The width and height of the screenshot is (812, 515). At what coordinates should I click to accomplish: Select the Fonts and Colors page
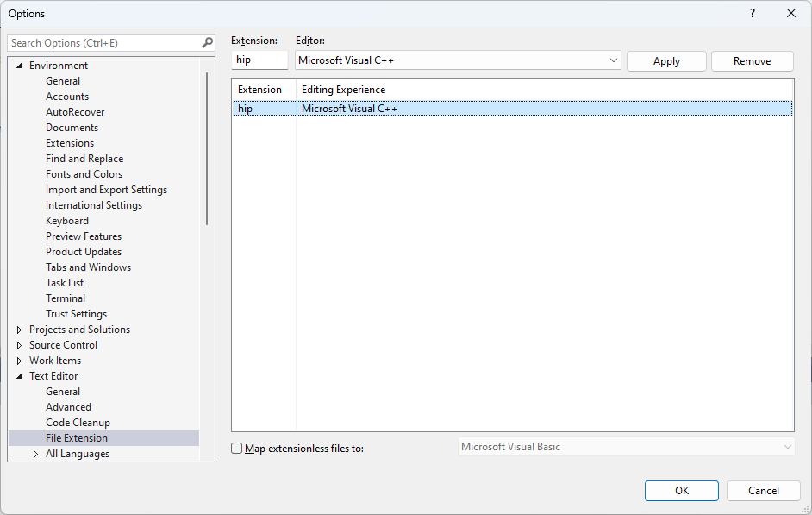(84, 173)
